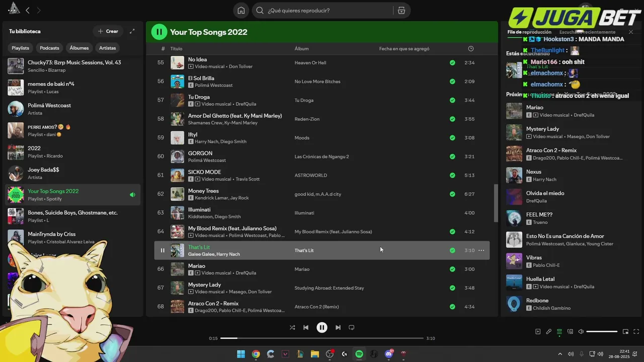The width and height of the screenshot is (644, 362).
Task: Adjust the volume slider
Action: coord(602,332)
